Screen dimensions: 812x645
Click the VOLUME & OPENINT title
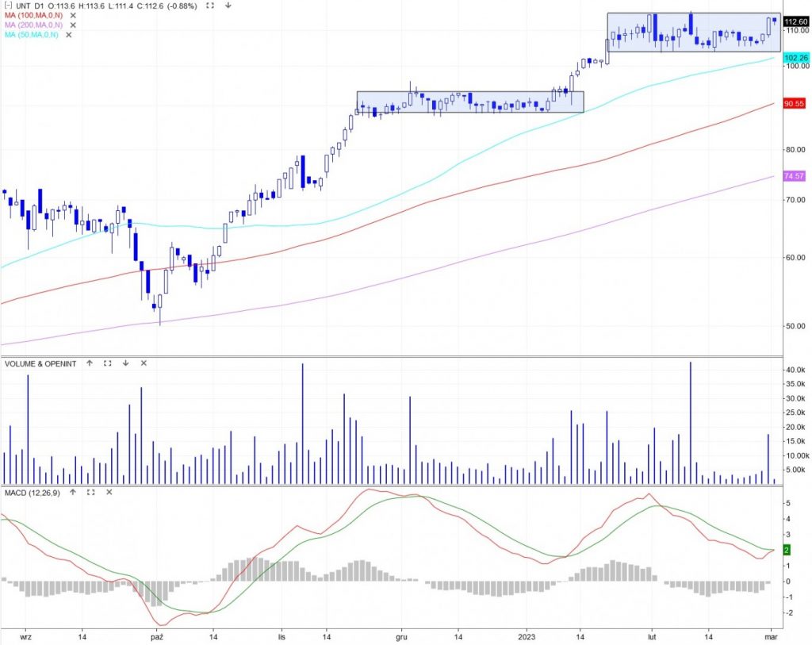[40, 363]
